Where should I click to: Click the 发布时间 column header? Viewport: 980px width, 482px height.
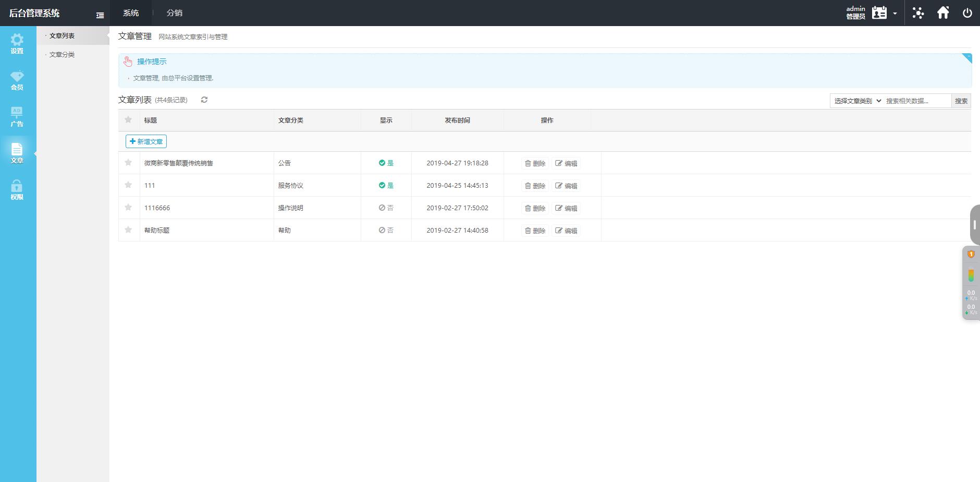tap(457, 121)
